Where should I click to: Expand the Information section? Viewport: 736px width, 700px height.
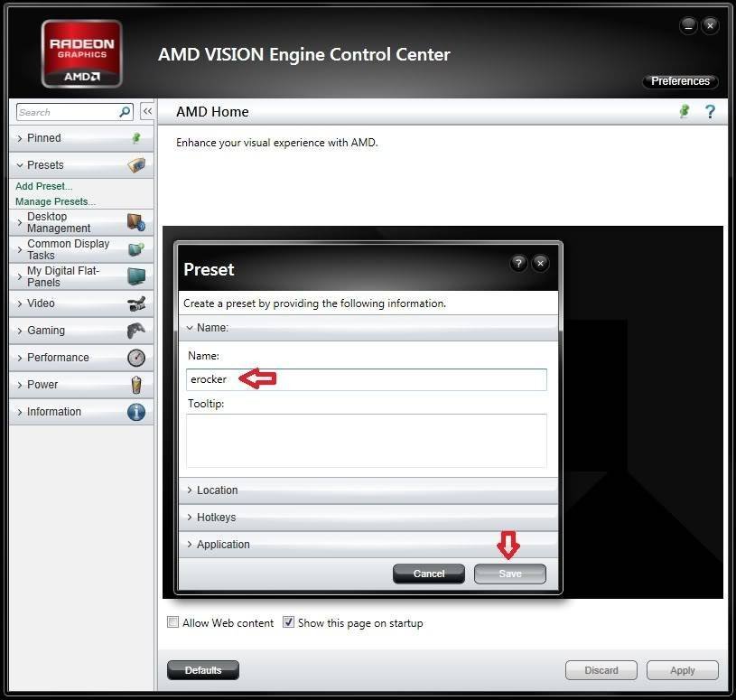tap(81, 412)
